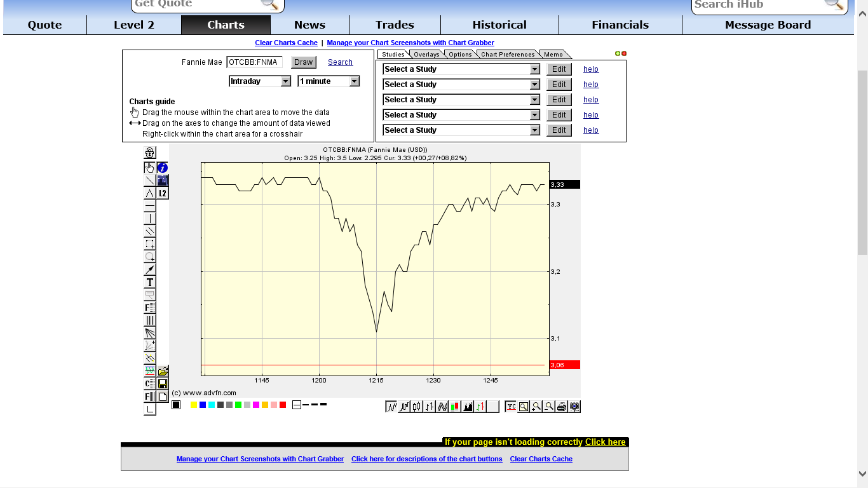
Task: Open the Memo tab
Action: pos(553,55)
